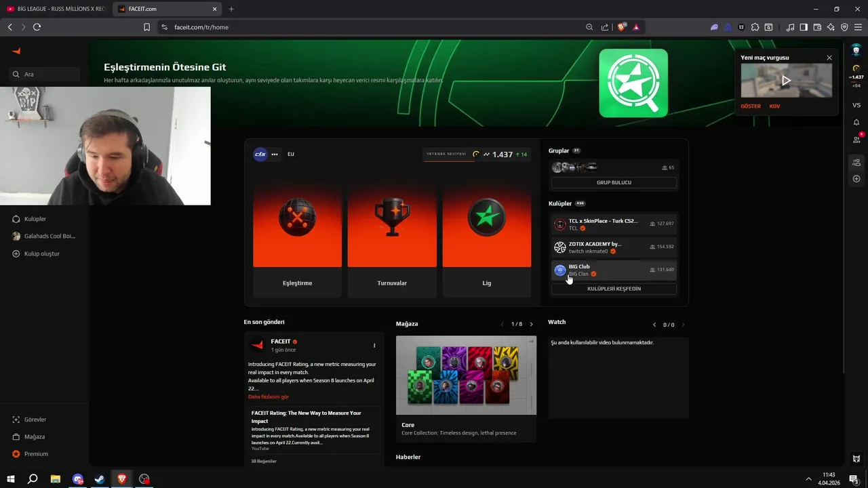868x488 pixels.
Task: Open the VS icon in right sidebar
Action: pyautogui.click(x=856, y=105)
